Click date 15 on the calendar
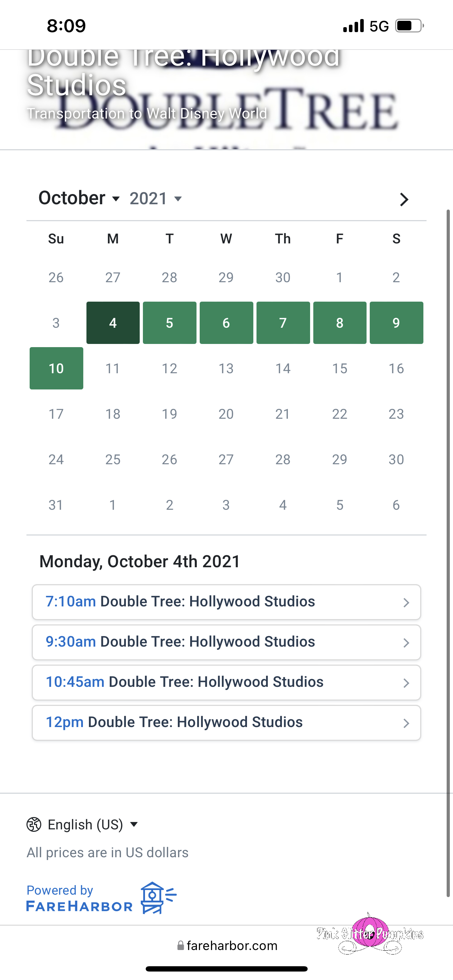The height and width of the screenshot is (980, 453). coord(340,368)
